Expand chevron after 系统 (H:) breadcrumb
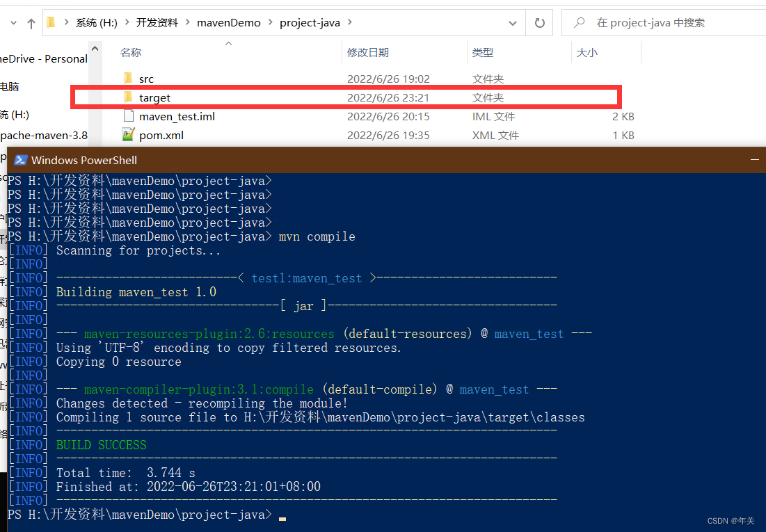This screenshot has width=766, height=532. (127, 22)
